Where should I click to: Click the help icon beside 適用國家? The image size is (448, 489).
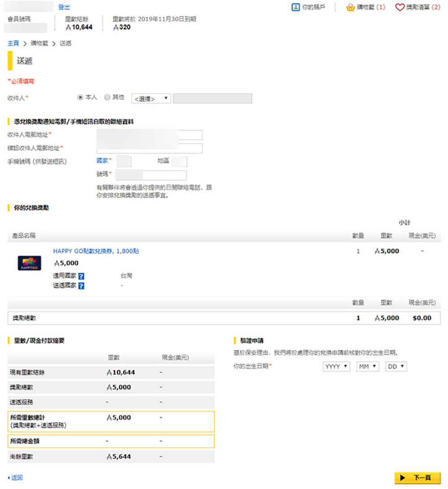click(x=81, y=276)
